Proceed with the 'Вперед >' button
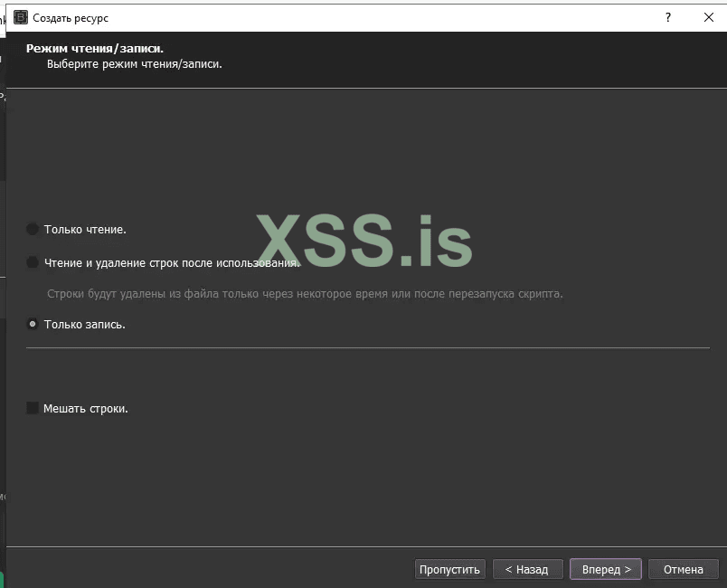The image size is (727, 588). (606, 569)
